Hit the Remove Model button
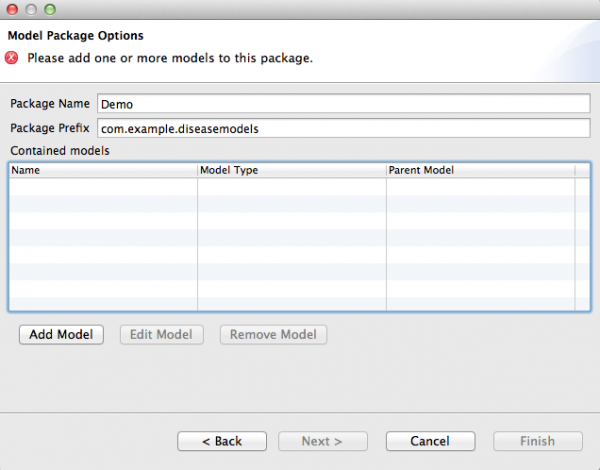 click(x=273, y=334)
